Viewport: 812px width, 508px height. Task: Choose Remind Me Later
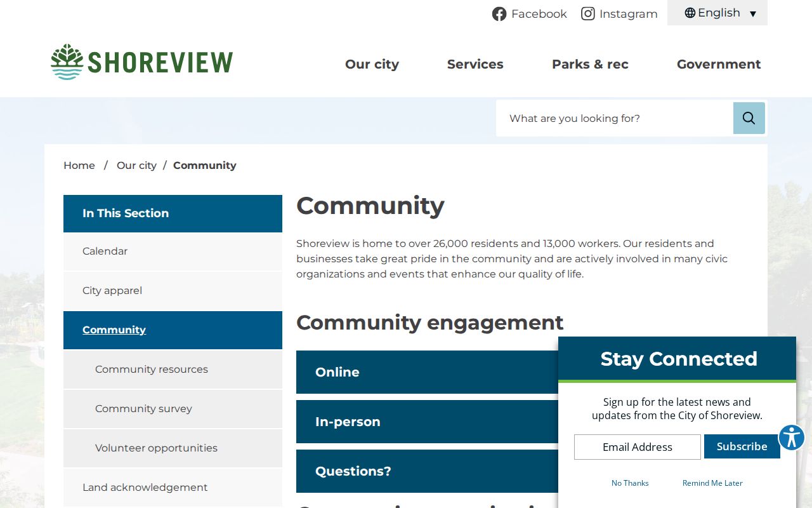coord(712,483)
